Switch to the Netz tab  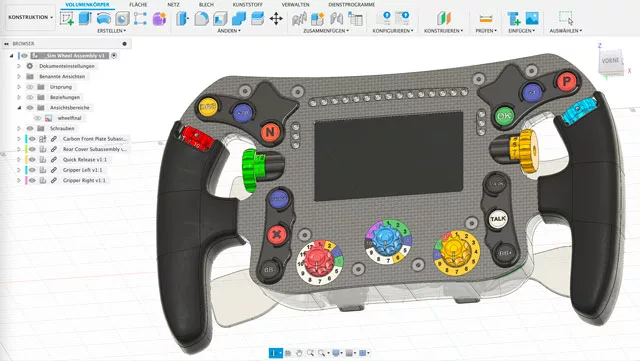pyautogui.click(x=173, y=4)
